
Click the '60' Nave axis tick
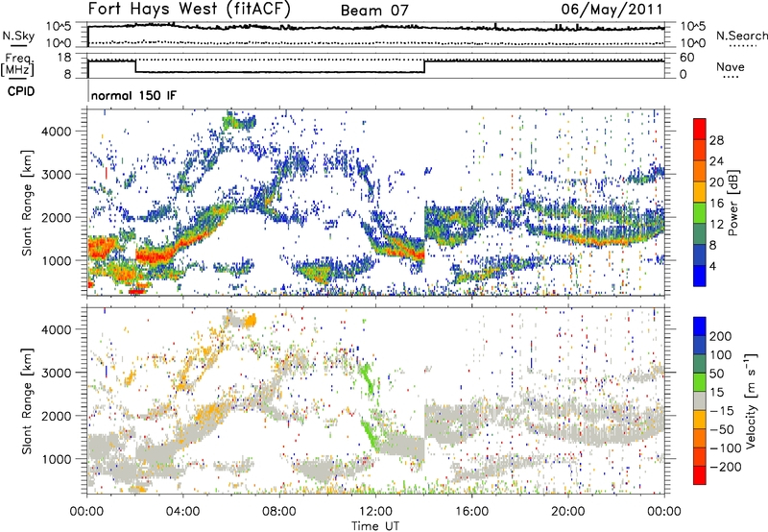click(687, 58)
